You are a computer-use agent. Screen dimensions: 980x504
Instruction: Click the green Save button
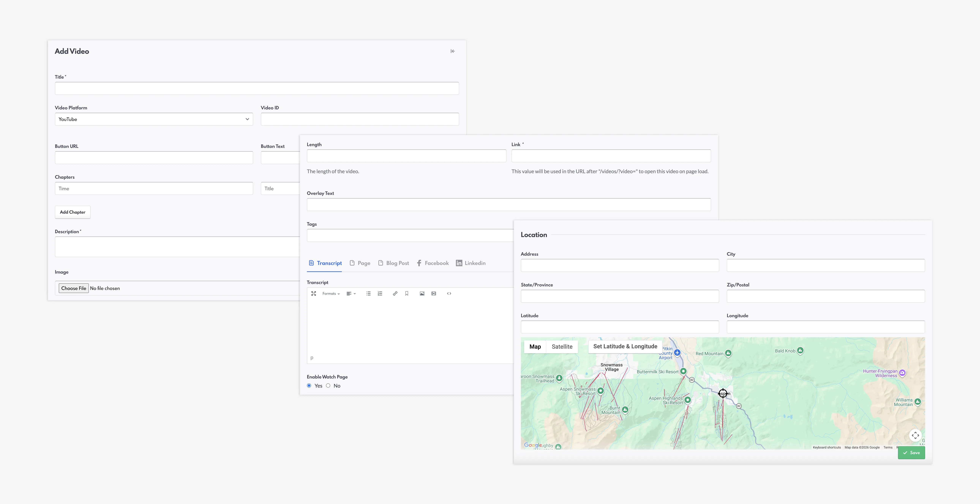tap(911, 453)
